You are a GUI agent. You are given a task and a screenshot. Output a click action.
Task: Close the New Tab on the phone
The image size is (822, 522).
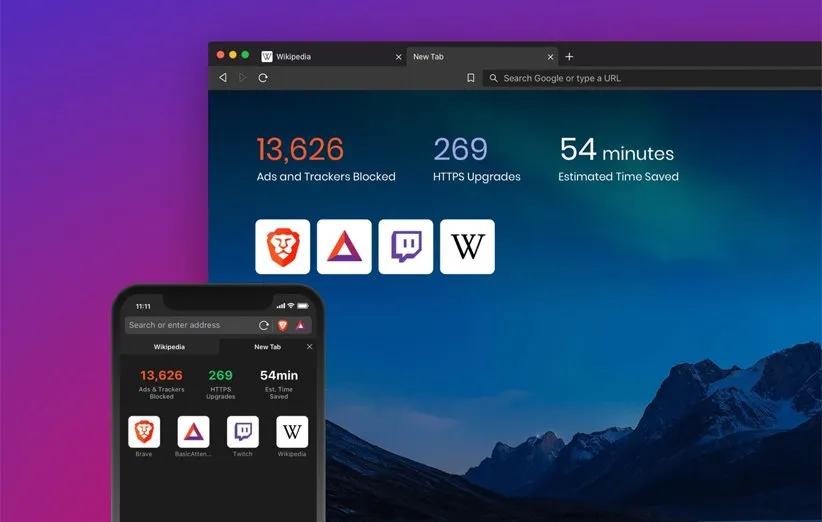[x=309, y=347]
